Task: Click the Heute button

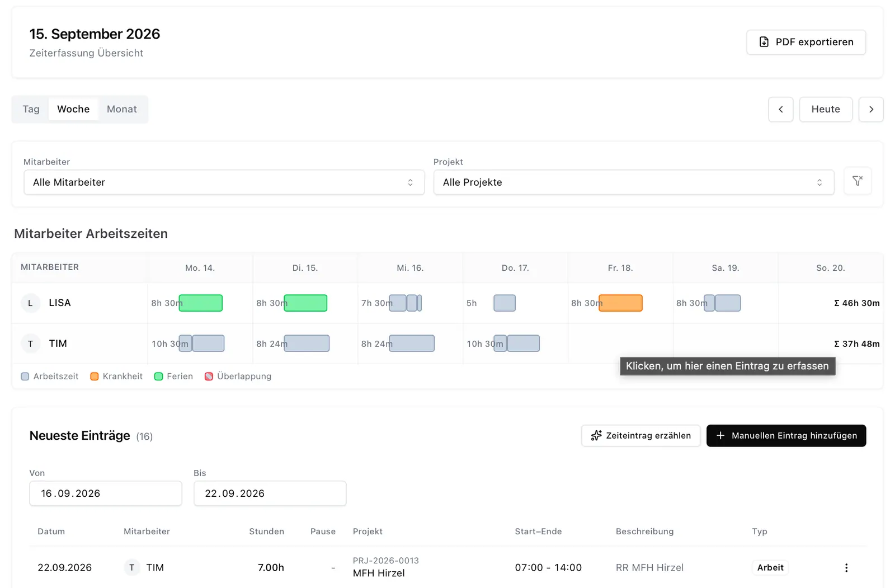Action: tap(826, 109)
